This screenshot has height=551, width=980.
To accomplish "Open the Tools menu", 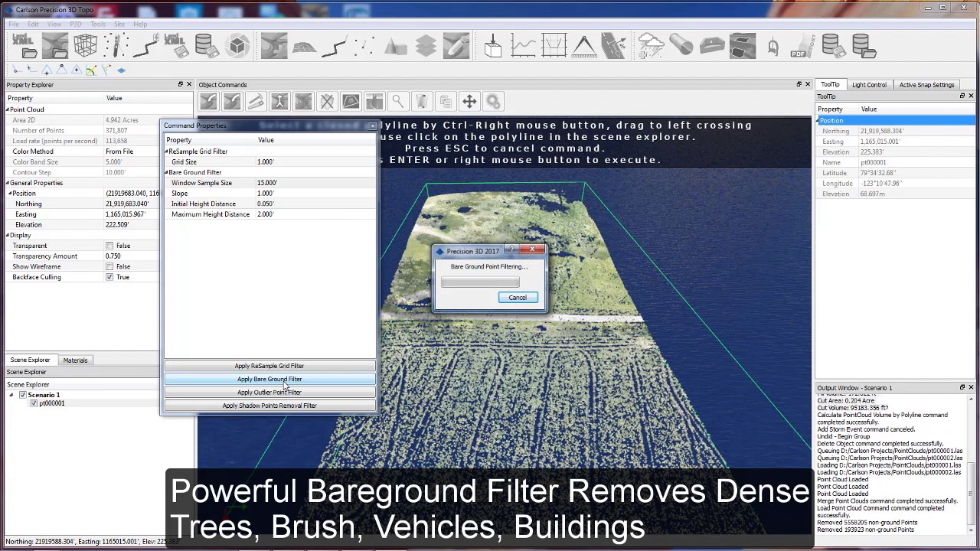I will click(x=98, y=24).
